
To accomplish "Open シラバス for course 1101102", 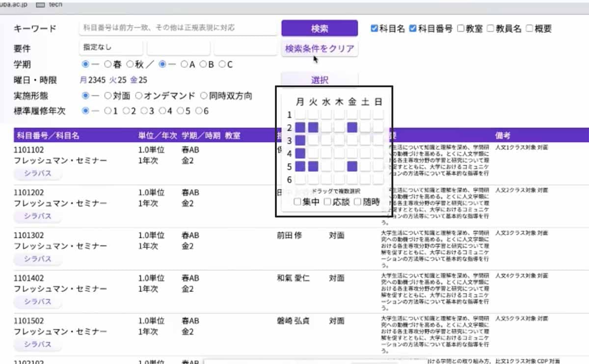I will coord(38,174).
